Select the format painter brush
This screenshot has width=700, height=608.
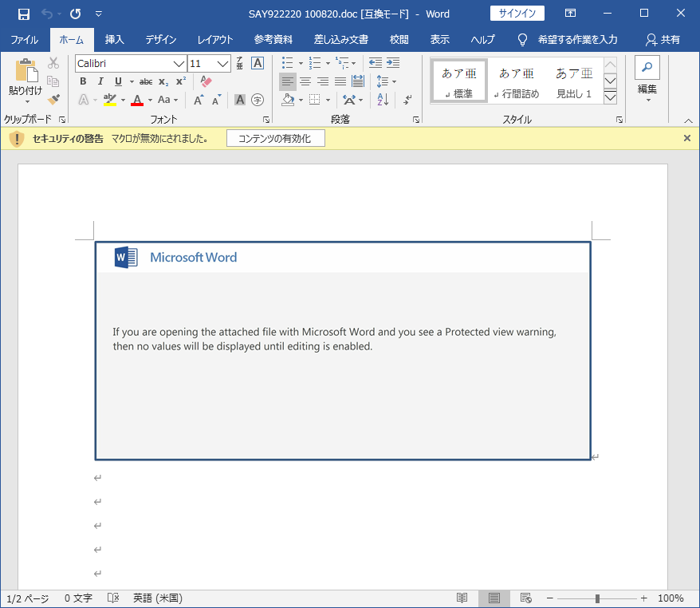tap(53, 99)
